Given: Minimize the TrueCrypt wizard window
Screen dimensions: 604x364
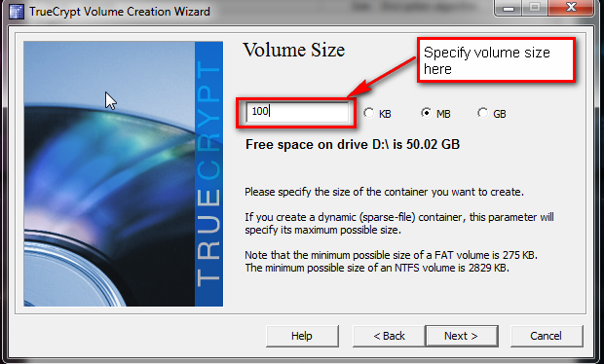Looking at the screenshot, I should 509,8.
